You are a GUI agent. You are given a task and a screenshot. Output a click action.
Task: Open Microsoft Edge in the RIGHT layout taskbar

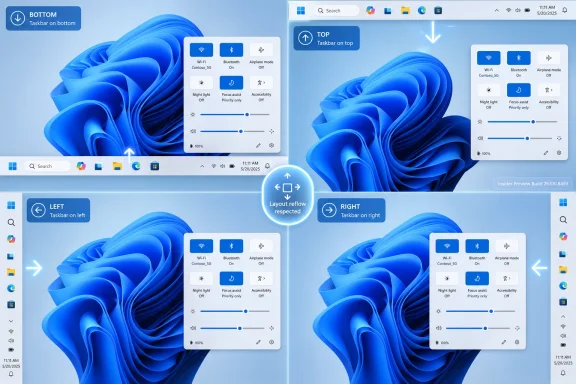[x=563, y=286]
